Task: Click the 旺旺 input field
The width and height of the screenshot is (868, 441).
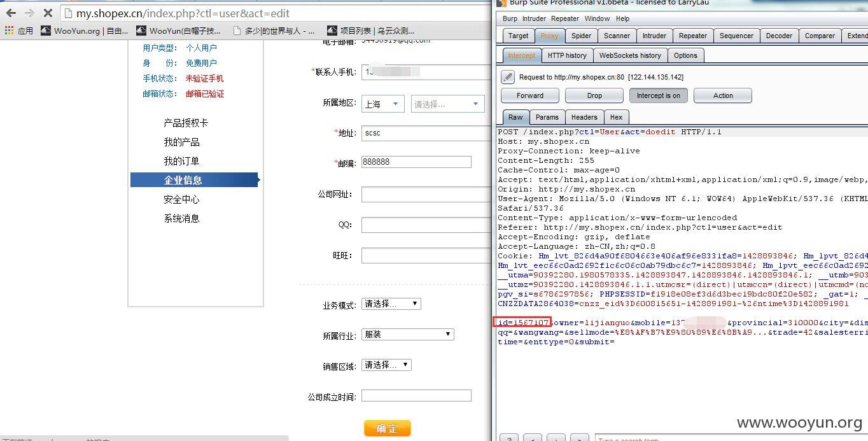Action: click(426, 255)
